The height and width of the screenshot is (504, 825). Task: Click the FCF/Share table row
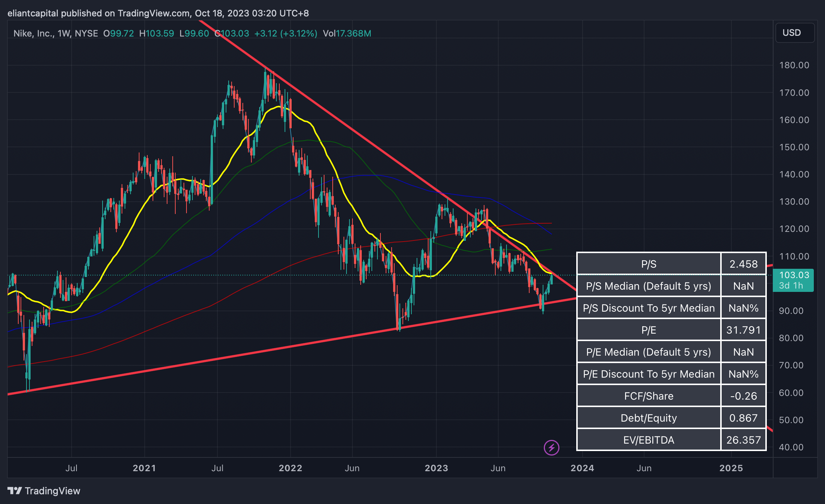(x=649, y=396)
